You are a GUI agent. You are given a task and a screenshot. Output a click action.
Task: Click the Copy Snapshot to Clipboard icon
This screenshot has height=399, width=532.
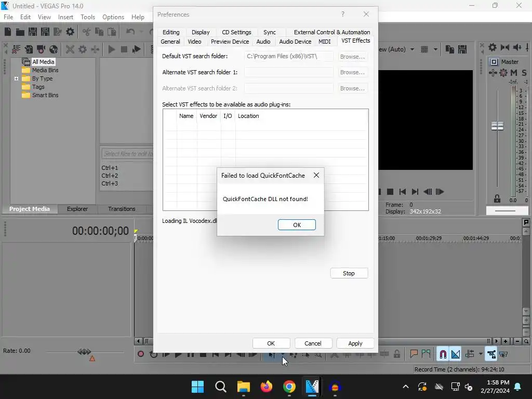point(450,49)
